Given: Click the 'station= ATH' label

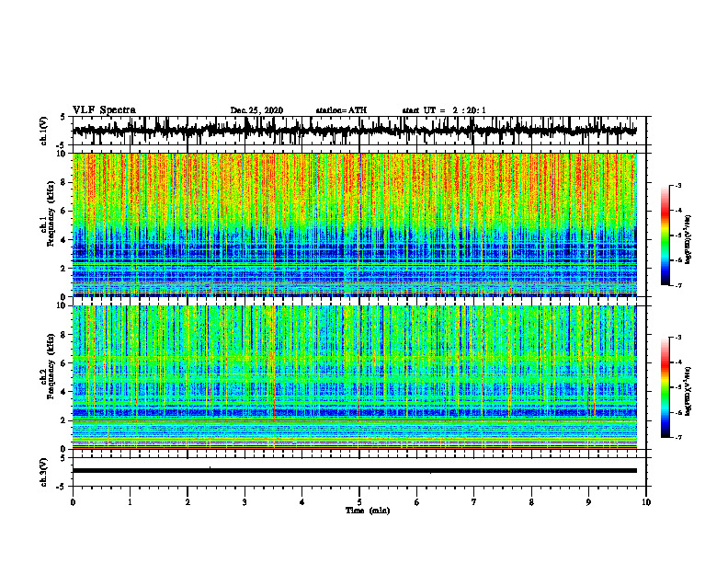Looking at the screenshot, I should pyautogui.click(x=341, y=110).
